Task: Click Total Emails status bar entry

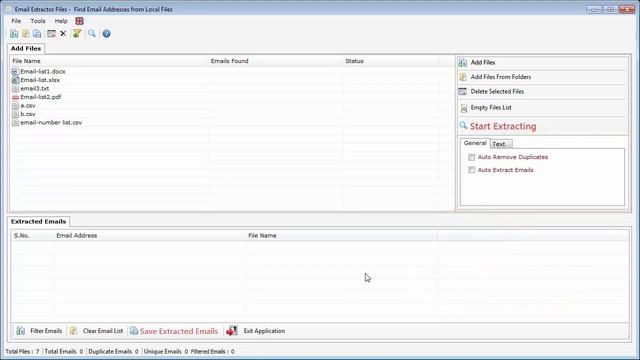Action: 64,351
